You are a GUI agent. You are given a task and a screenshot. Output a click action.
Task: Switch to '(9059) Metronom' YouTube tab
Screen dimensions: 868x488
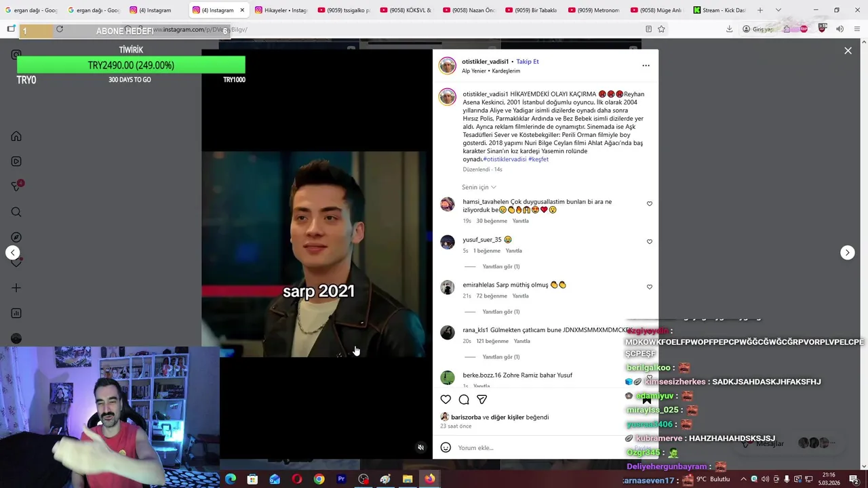pos(593,10)
